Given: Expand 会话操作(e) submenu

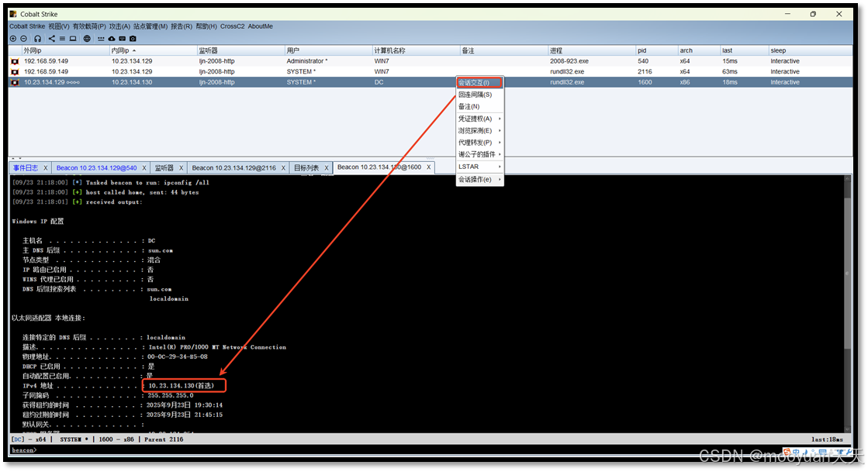Looking at the screenshot, I should pyautogui.click(x=479, y=179).
